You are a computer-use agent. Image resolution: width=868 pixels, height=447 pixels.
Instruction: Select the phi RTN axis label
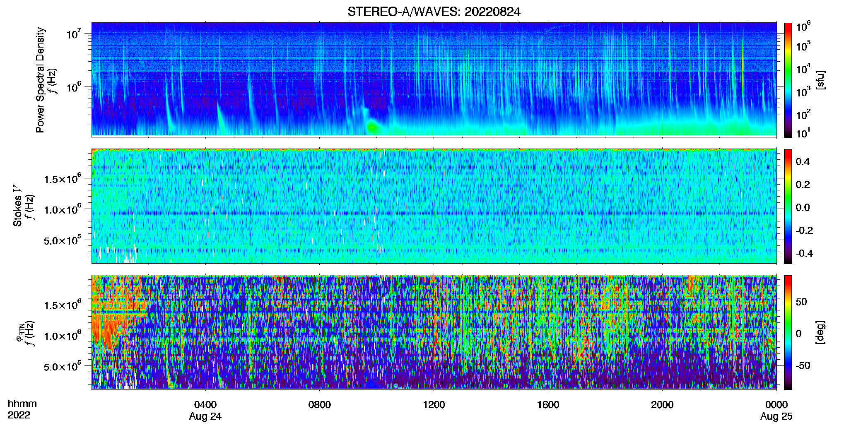pyautogui.click(x=19, y=333)
